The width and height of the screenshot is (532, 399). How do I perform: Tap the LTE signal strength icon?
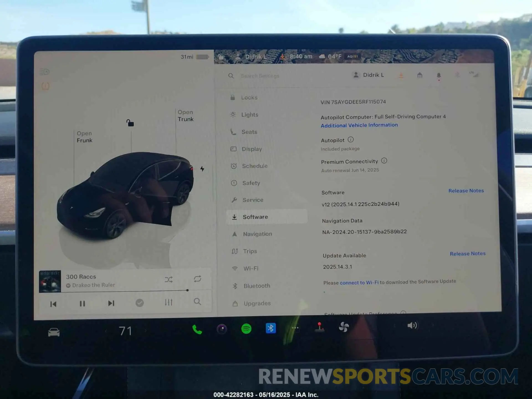coord(474,74)
